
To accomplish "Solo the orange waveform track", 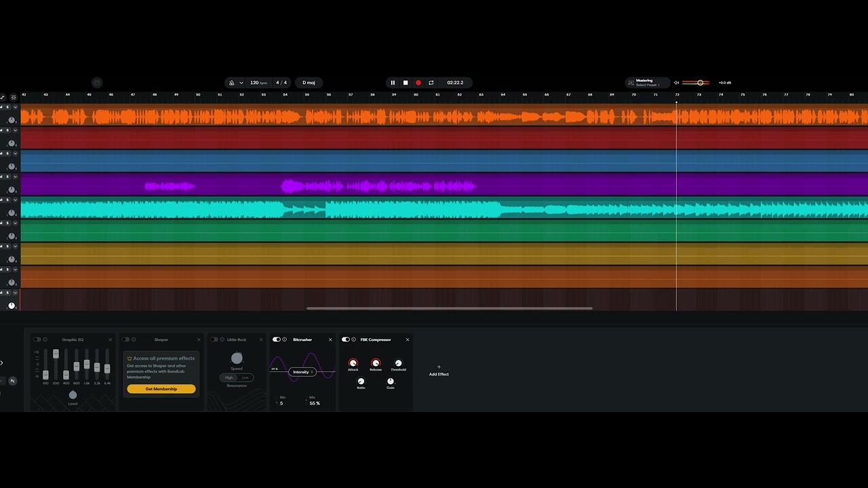I will (x=7, y=107).
